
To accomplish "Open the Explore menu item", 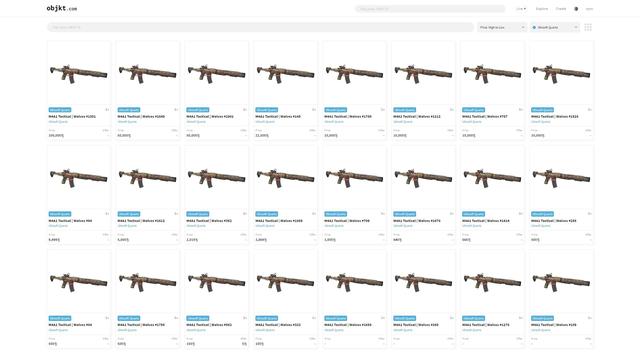I will point(542,9).
